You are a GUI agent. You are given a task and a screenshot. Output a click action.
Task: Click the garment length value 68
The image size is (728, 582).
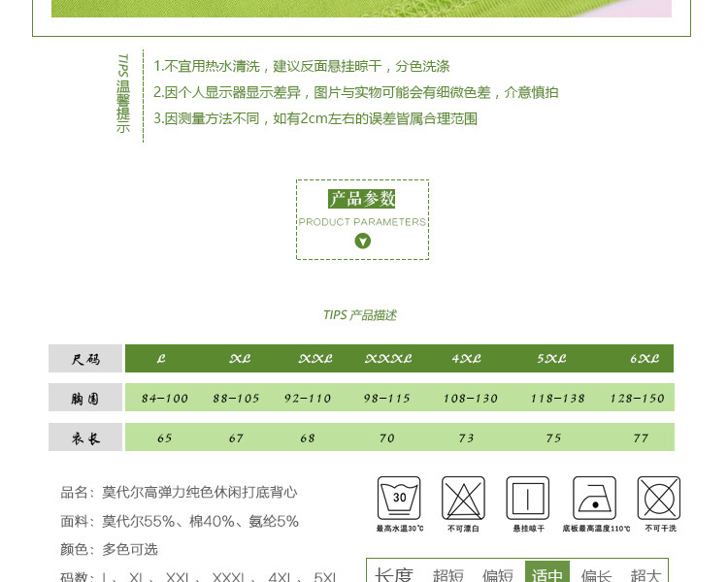pos(308,438)
